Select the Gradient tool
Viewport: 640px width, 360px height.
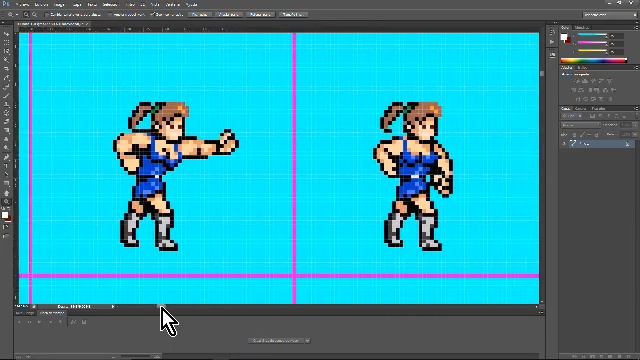[6, 131]
